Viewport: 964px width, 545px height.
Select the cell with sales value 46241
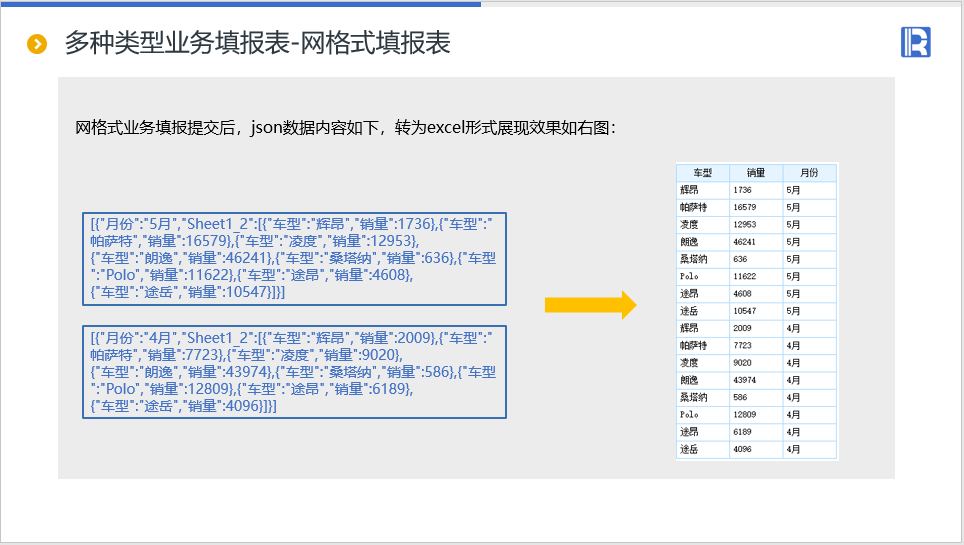point(755,242)
